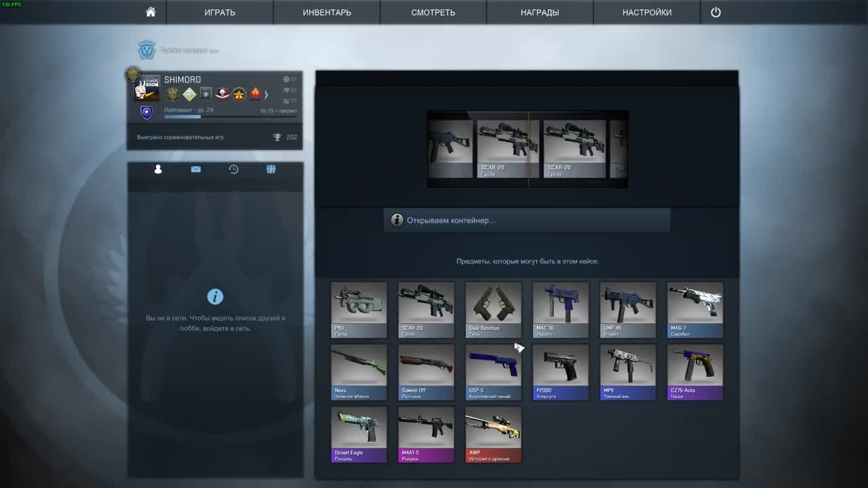Viewport: 868px width, 488px height.
Task: Select the Dual Berettas case item
Action: [493, 310]
